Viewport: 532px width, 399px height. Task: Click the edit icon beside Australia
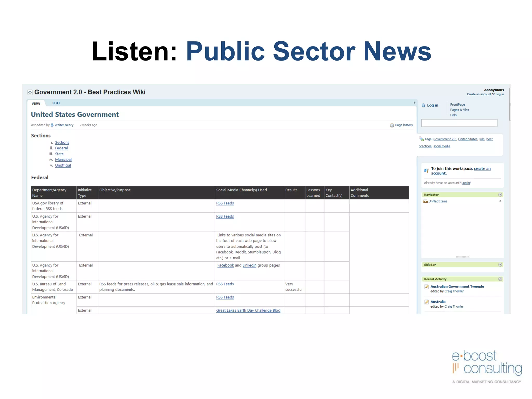tap(427, 302)
